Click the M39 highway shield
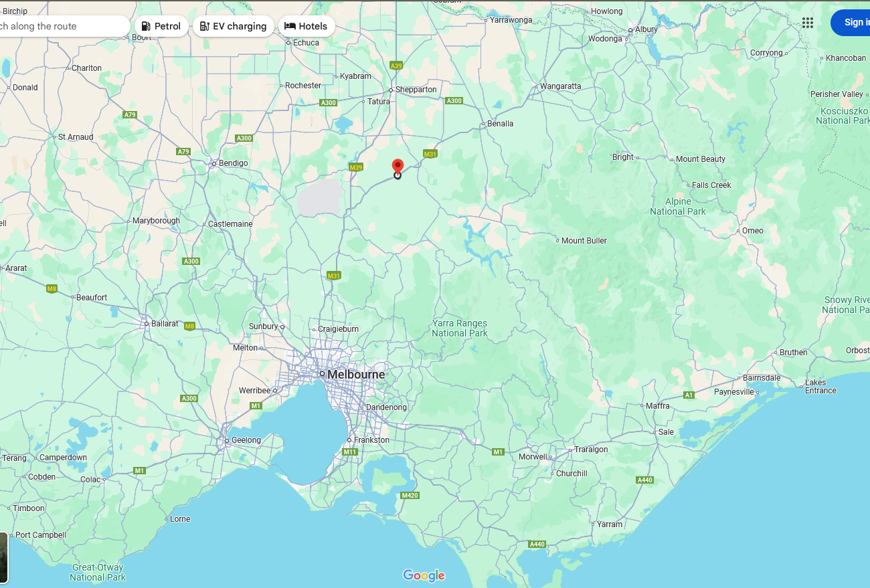870x588 pixels. (x=356, y=167)
